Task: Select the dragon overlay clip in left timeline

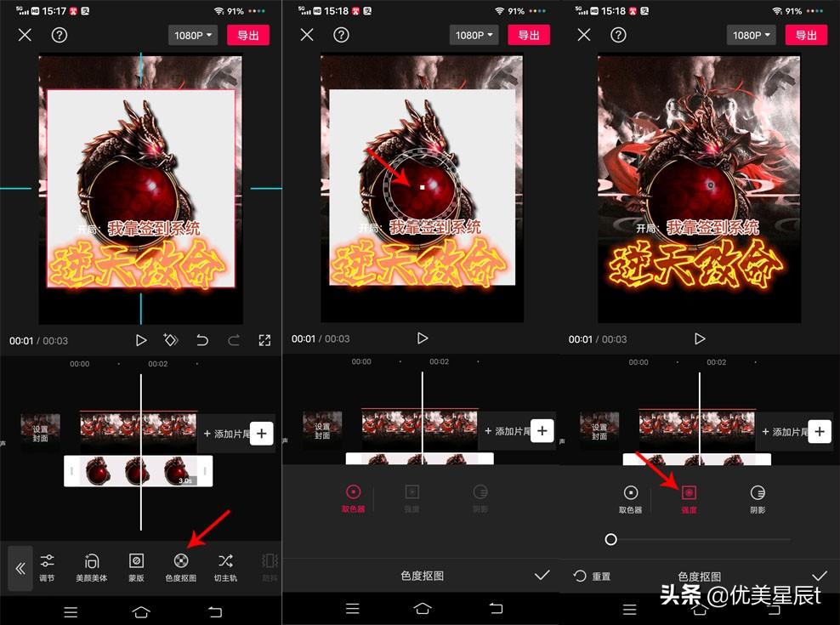Action: click(139, 471)
